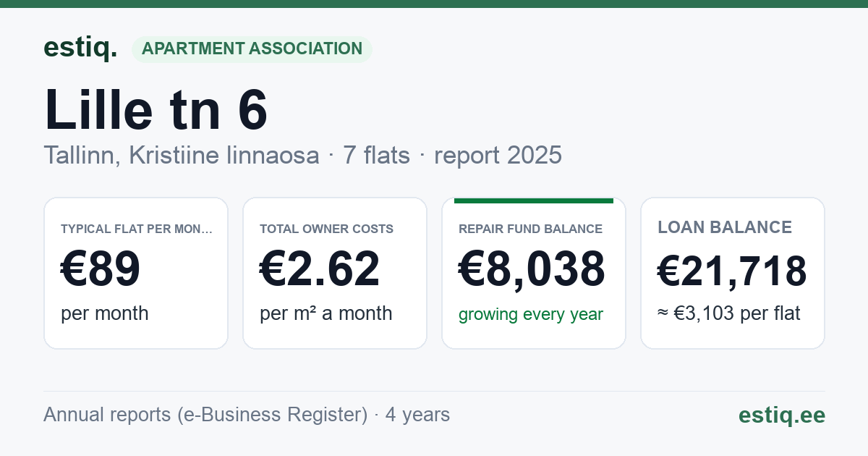Open the Typical flat per month card

[136, 273]
